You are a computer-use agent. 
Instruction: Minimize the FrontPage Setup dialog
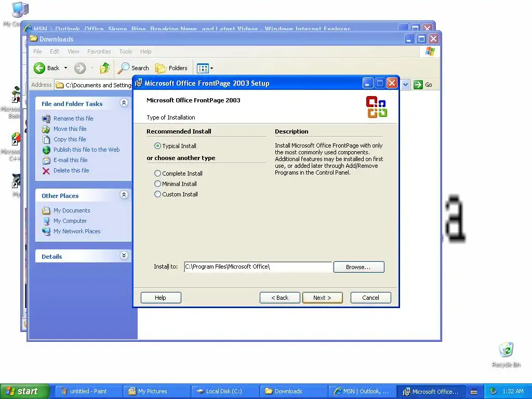pyautogui.click(x=368, y=83)
